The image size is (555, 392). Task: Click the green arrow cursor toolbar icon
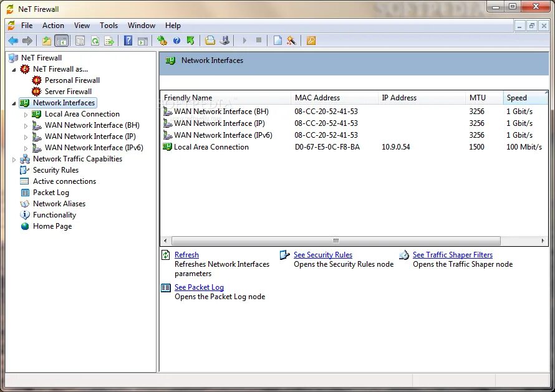190,41
